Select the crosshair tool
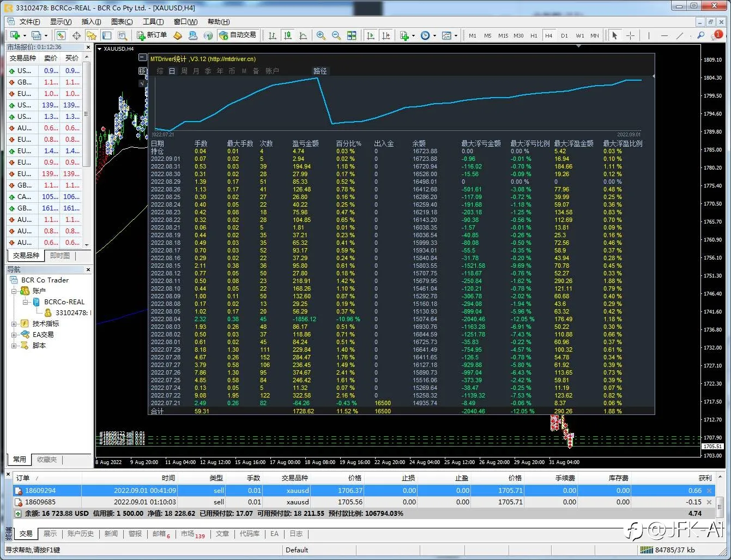The image size is (731, 560). pos(631,35)
